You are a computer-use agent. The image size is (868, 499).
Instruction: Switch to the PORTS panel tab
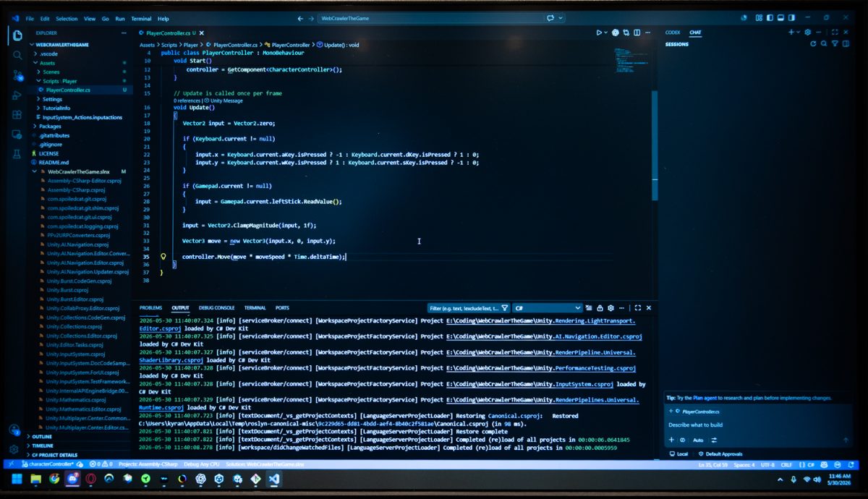point(282,308)
